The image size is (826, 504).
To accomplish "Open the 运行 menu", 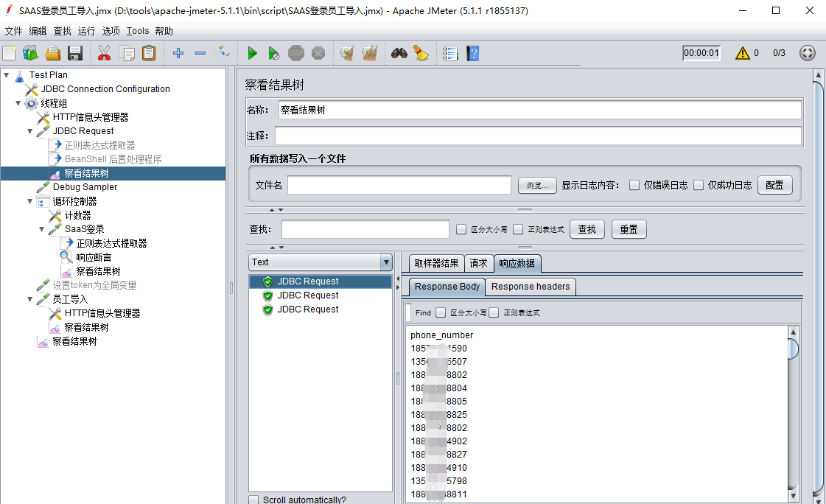I will (86, 31).
